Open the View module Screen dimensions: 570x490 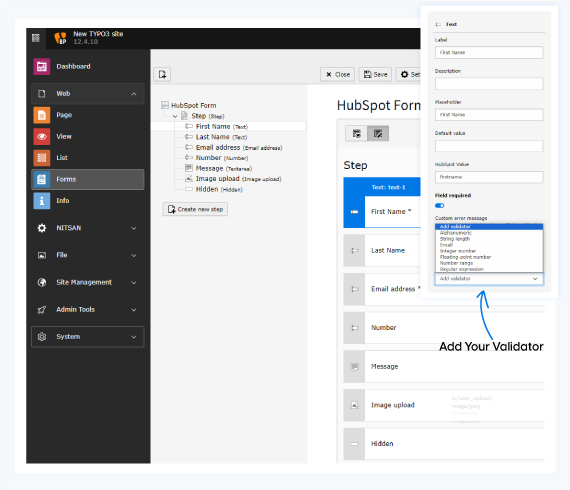coord(88,137)
